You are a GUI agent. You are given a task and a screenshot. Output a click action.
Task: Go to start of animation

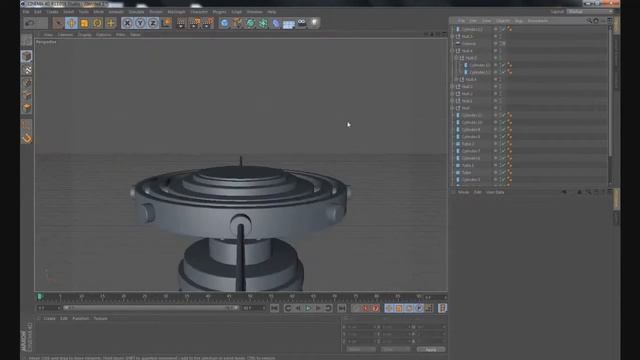[x=275, y=308]
